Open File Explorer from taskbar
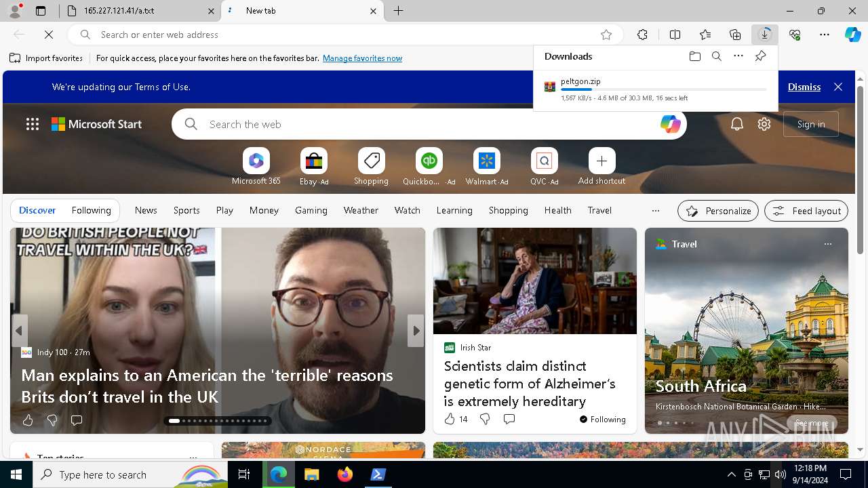This screenshot has width=868, height=488. [x=312, y=474]
